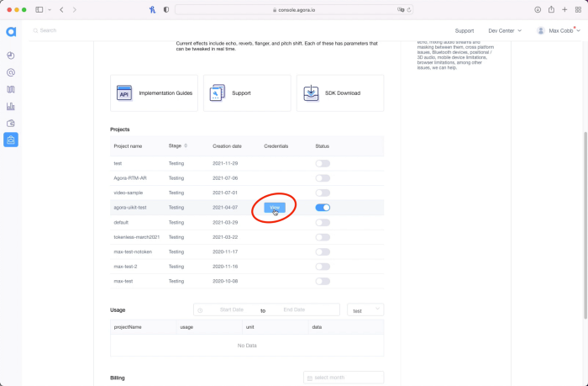
Task: Click the SDK Download arrow icon
Action: (311, 93)
